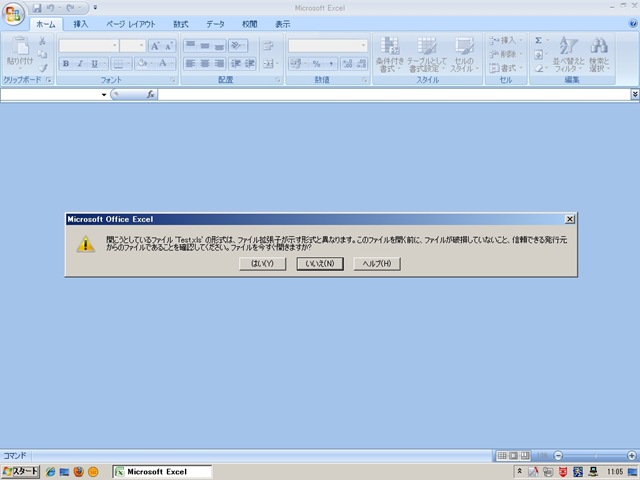Click the Office round button
The width and height of the screenshot is (640, 480).
[x=13, y=14]
